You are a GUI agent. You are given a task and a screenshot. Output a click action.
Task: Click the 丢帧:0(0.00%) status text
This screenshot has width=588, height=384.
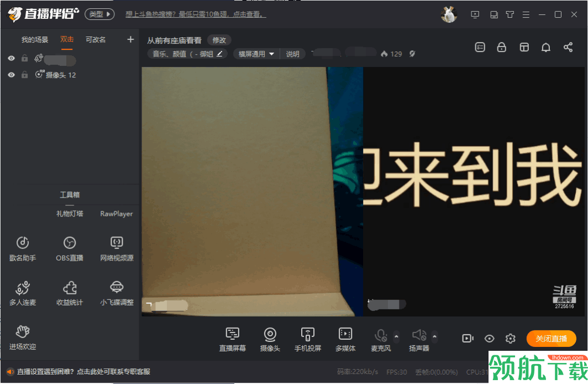437,372
